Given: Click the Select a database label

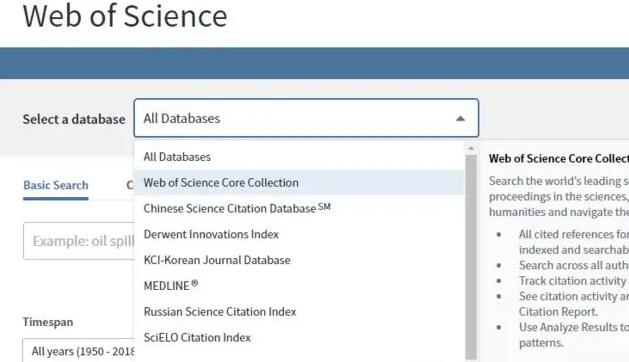Looking at the screenshot, I should coord(74,119).
